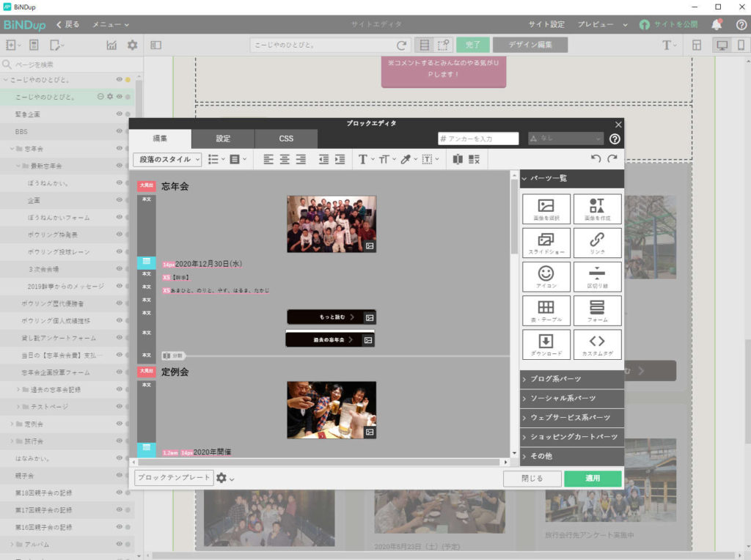Click the undo arrow in block editor
Image resolution: width=751 pixels, height=560 pixels.
596,159
